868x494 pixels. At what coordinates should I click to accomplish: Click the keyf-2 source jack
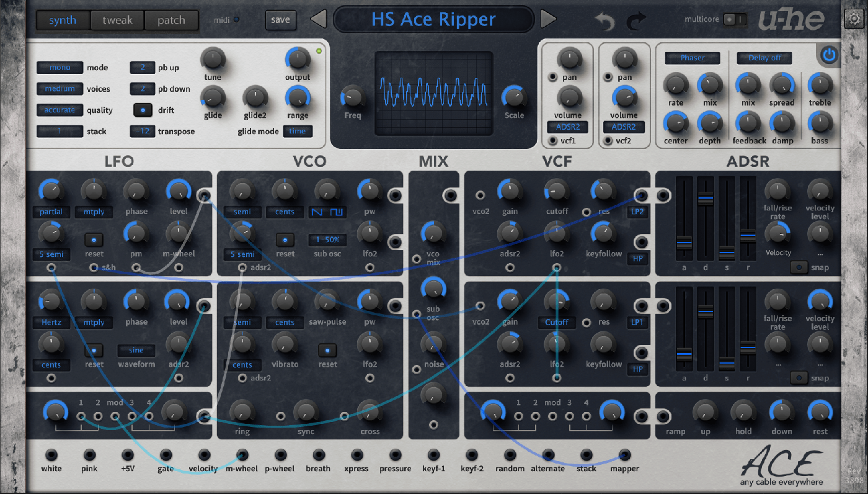(x=471, y=455)
